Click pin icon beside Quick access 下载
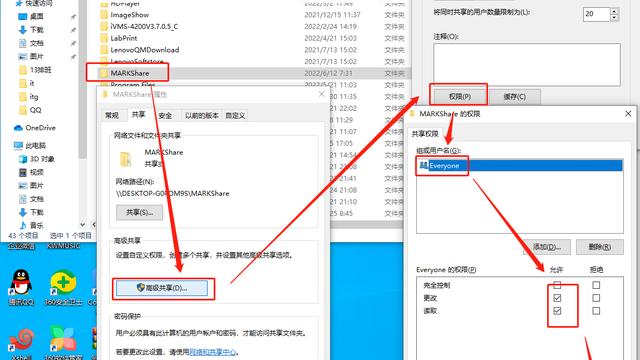This screenshot has width=640, height=360. tap(73, 30)
